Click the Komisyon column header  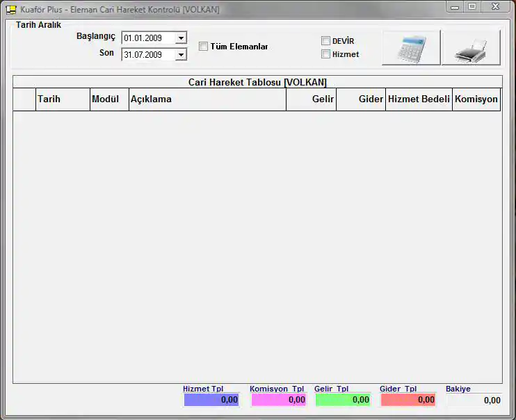click(476, 99)
